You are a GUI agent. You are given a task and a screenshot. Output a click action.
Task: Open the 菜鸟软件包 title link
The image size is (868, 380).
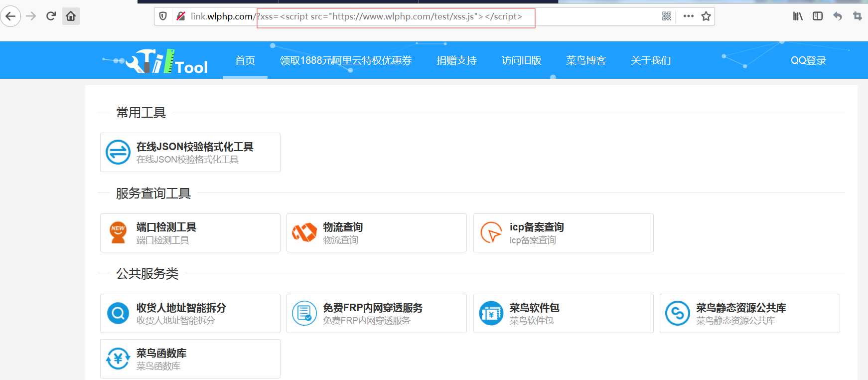pyautogui.click(x=534, y=308)
